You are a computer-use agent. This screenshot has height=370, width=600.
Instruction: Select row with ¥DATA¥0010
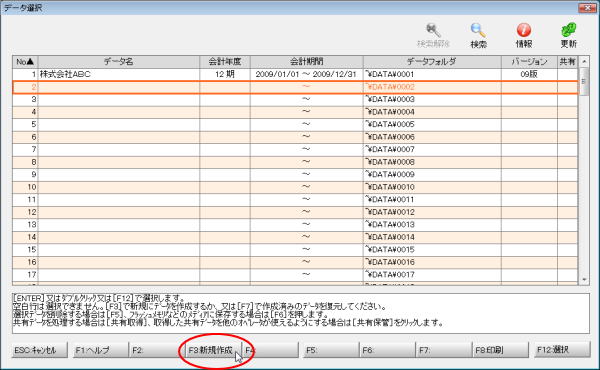(x=295, y=187)
